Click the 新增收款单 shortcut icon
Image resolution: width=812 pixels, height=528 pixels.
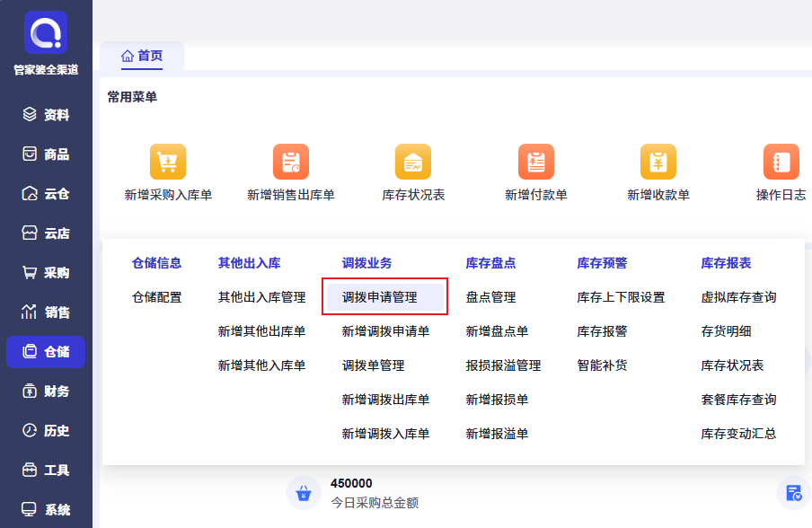(658, 162)
